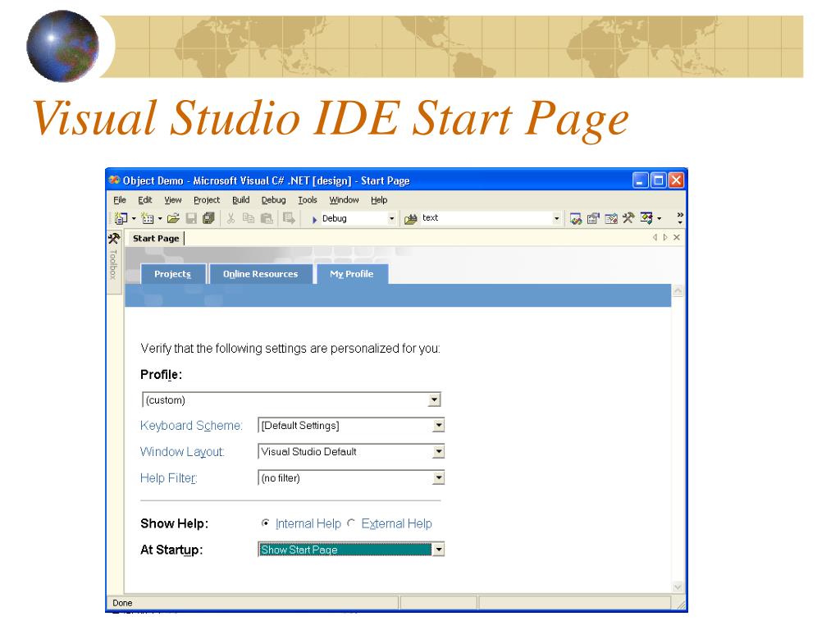
Task: Click the Cut scissors icon
Action: pyautogui.click(x=231, y=218)
